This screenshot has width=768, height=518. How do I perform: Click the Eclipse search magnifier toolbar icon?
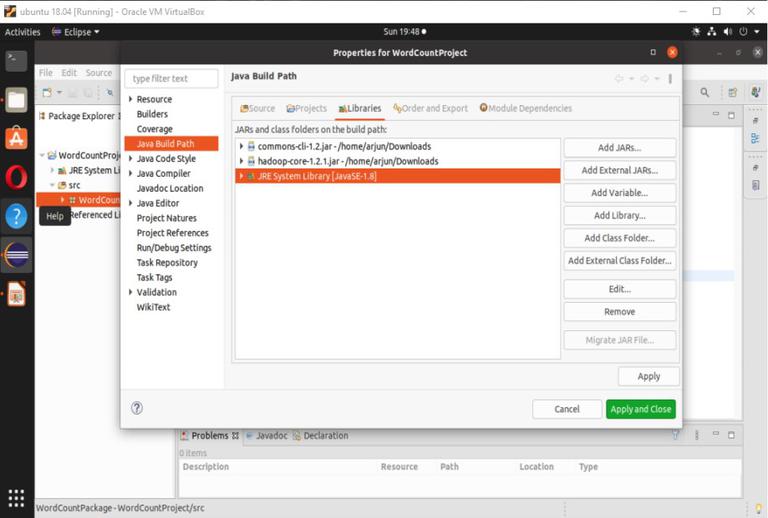(x=705, y=93)
